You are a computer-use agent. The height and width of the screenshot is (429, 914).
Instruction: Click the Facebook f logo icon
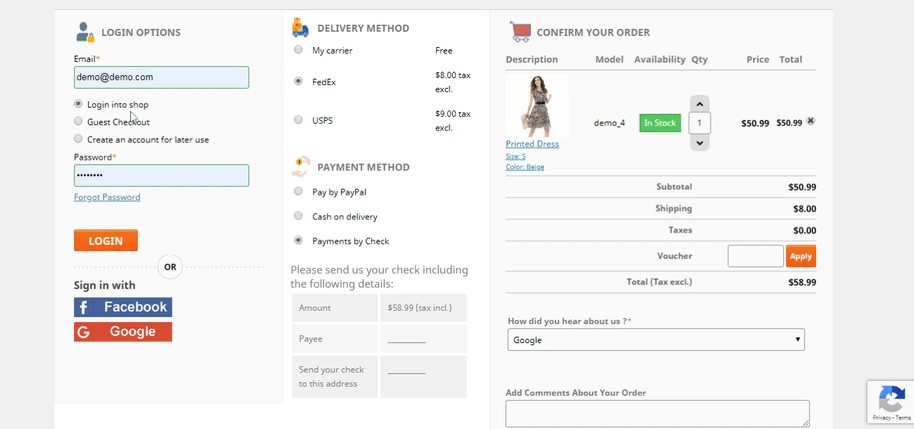(x=83, y=307)
